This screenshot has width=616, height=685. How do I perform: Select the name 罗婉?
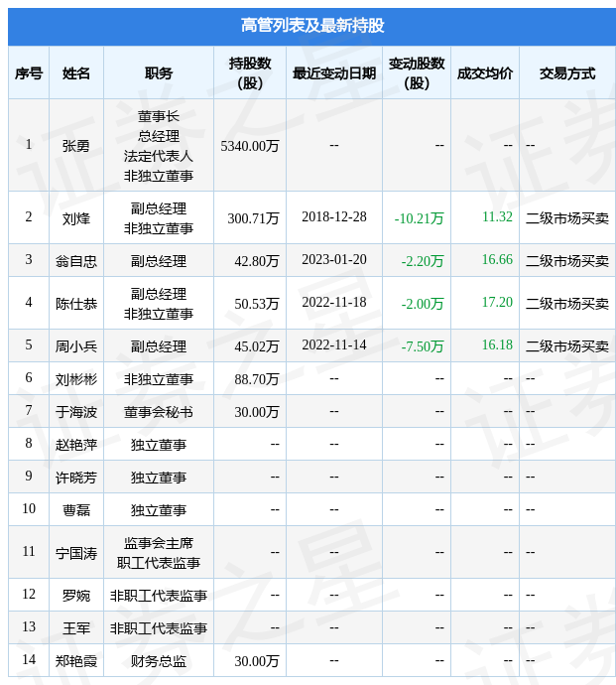(76, 596)
